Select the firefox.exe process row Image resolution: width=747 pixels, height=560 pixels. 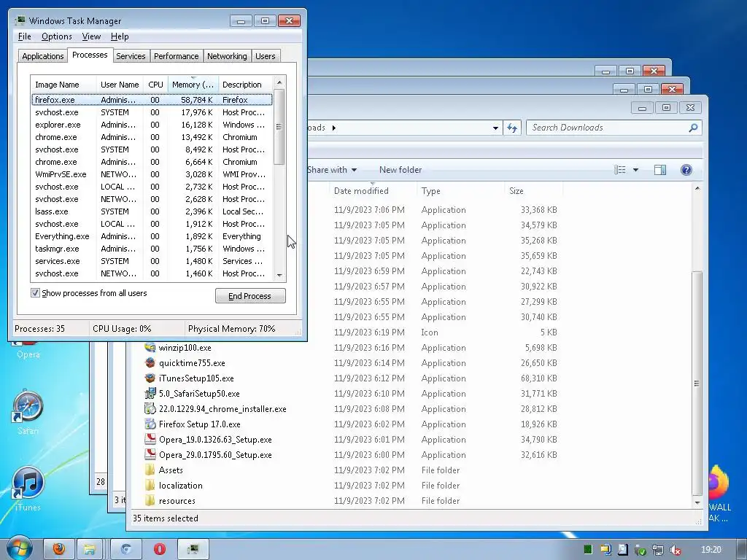pyautogui.click(x=152, y=100)
